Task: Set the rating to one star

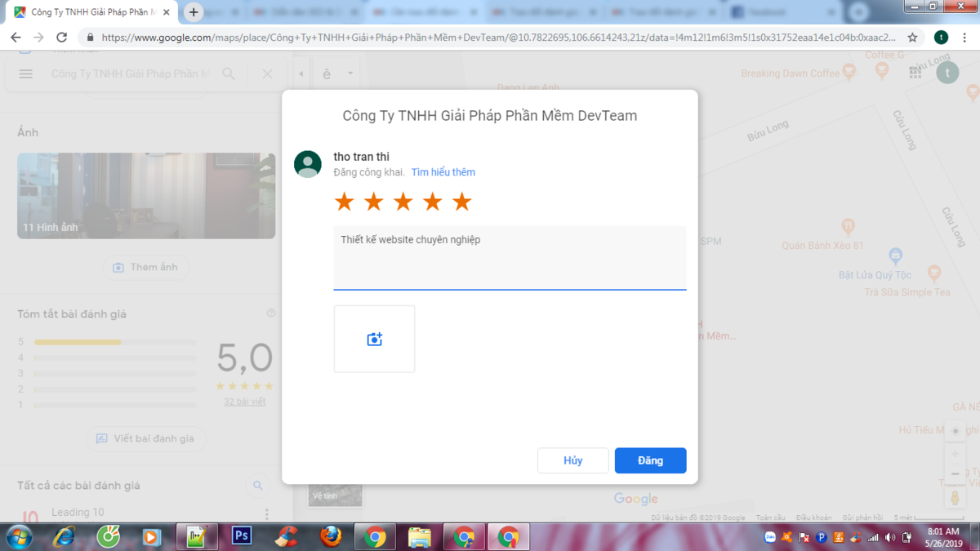Action: click(x=344, y=202)
